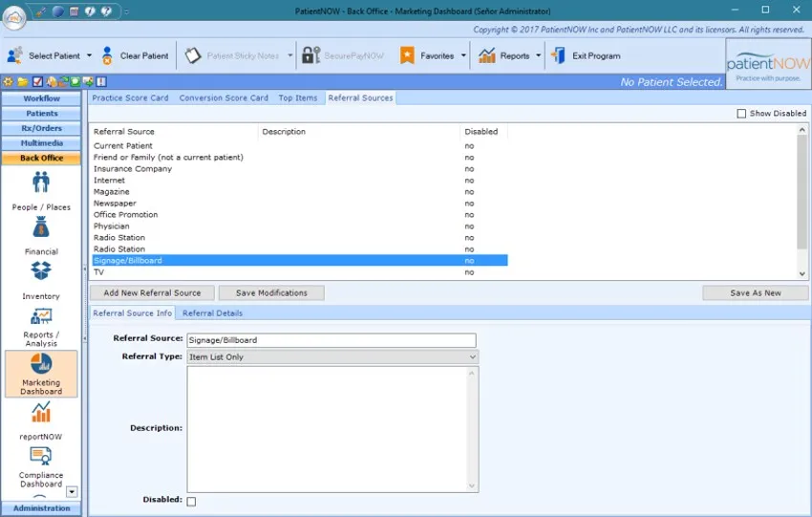Click the Clear Patient icon
Image resolution: width=812 pixels, height=517 pixels.
point(107,55)
